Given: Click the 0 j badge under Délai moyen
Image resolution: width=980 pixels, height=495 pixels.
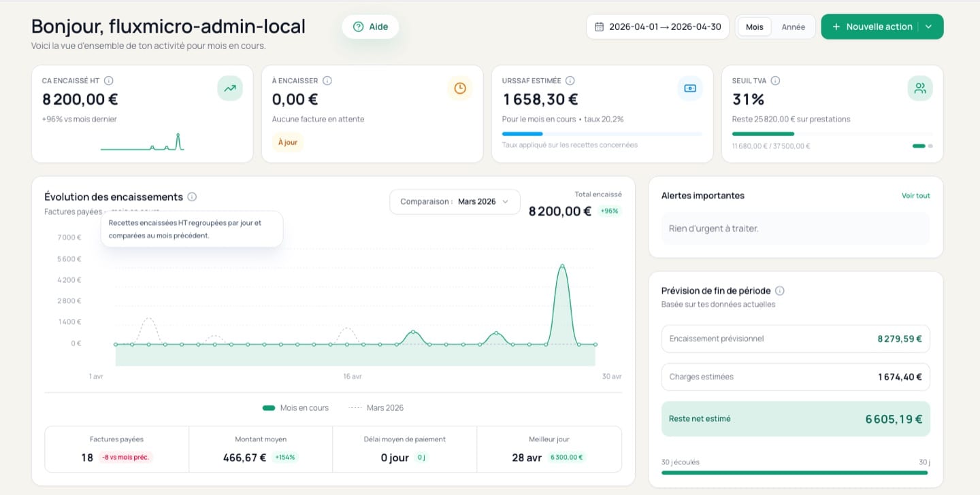Looking at the screenshot, I should (421, 458).
